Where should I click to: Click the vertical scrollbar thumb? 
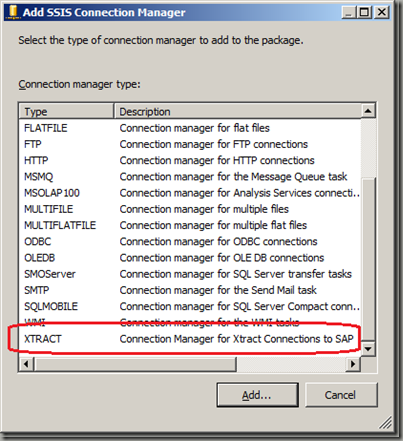(368, 259)
